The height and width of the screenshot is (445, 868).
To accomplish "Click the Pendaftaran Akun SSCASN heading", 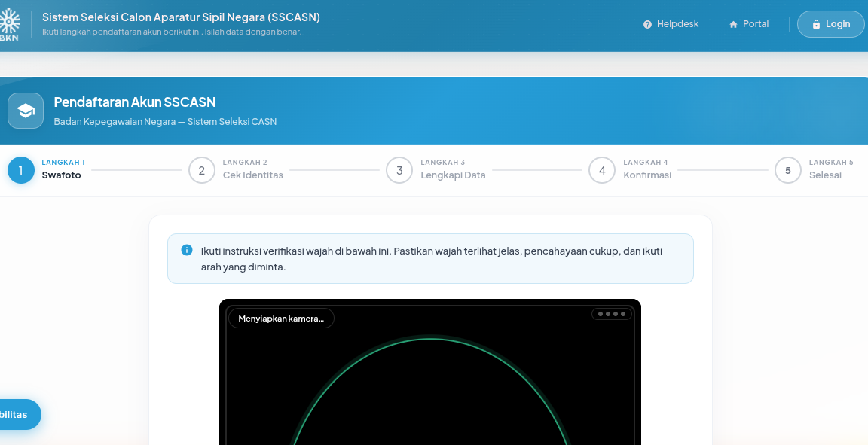I will [x=135, y=102].
